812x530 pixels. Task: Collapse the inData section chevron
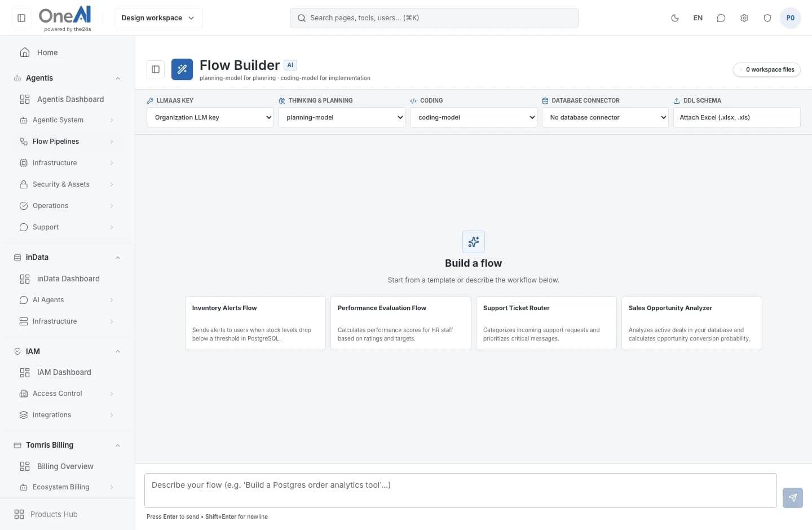[x=118, y=258]
